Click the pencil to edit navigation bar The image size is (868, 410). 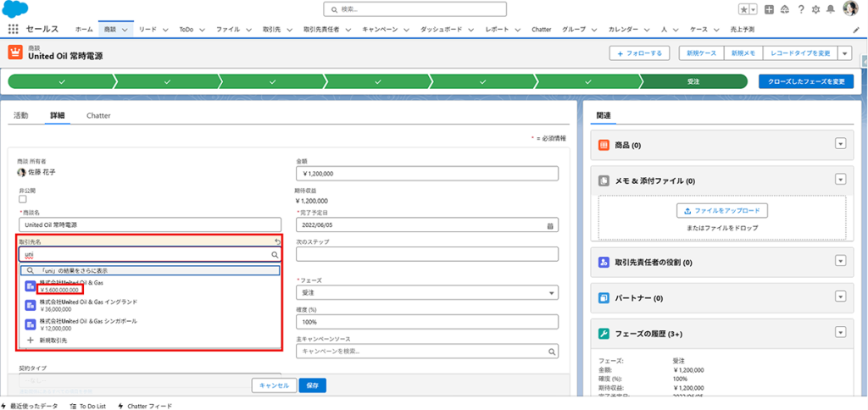(856, 30)
